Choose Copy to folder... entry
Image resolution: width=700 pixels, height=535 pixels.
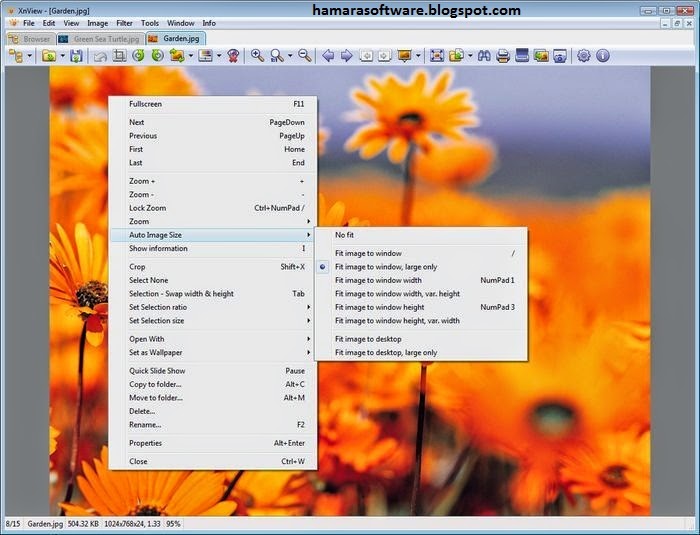tap(213, 384)
